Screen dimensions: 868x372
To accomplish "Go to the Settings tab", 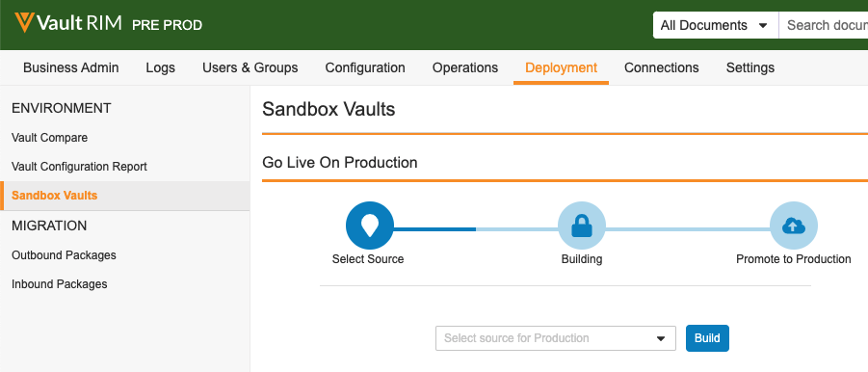I will [x=750, y=68].
